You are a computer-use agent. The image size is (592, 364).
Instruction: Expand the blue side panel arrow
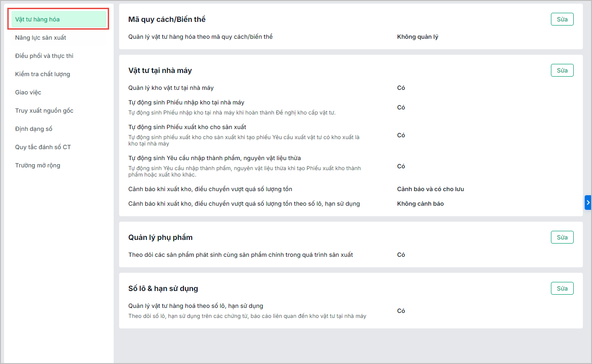[588, 202]
